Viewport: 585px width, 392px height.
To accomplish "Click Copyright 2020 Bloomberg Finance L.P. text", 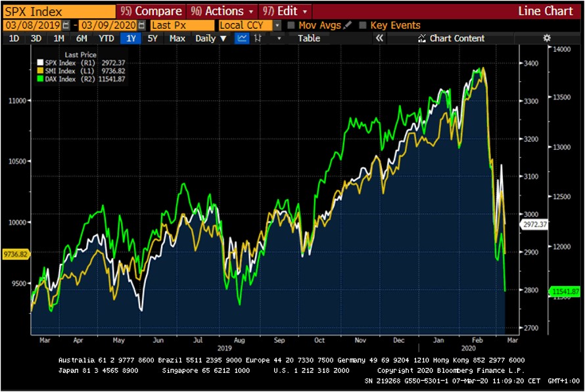I will click(x=451, y=370).
